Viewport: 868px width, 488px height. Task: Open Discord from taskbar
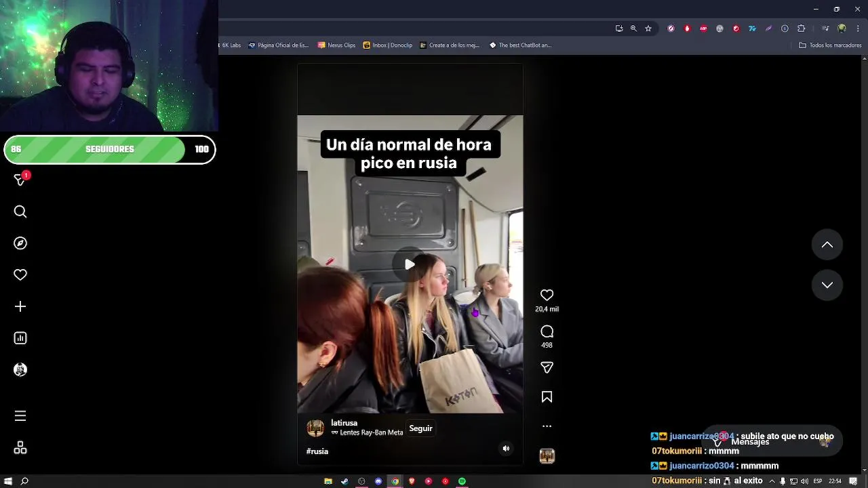coord(378,481)
